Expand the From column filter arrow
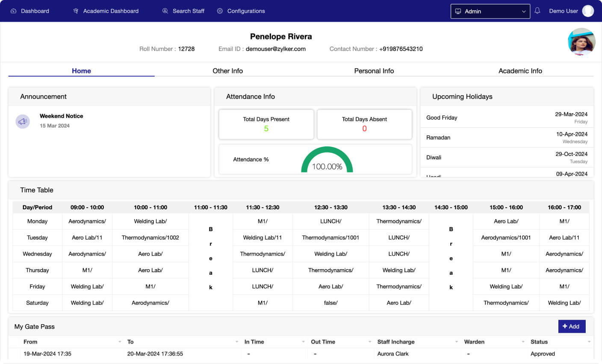 point(120,342)
